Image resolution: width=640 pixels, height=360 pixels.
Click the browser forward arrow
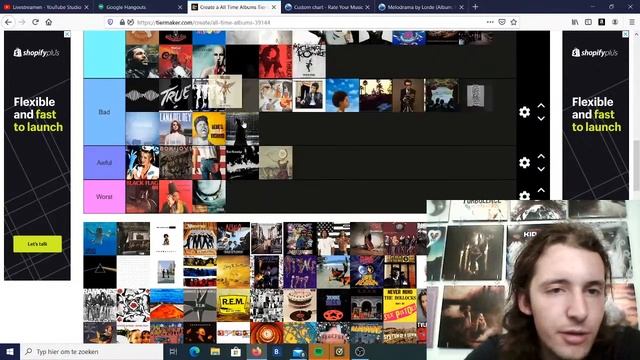coord(22,22)
